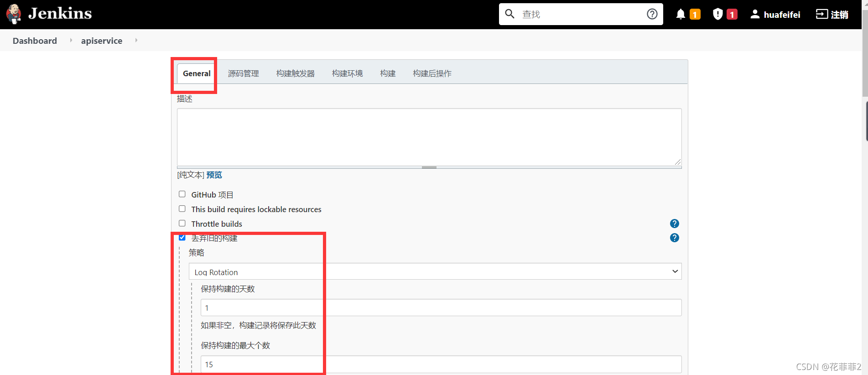Click the 如果非空，构建记录将保存此天数 hint text
The image size is (868, 375).
[x=258, y=325]
